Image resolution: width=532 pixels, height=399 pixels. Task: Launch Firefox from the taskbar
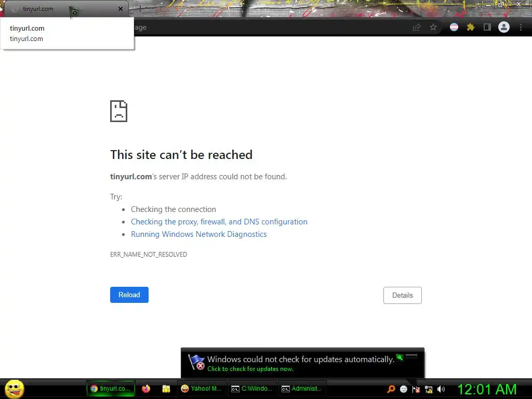click(x=146, y=389)
